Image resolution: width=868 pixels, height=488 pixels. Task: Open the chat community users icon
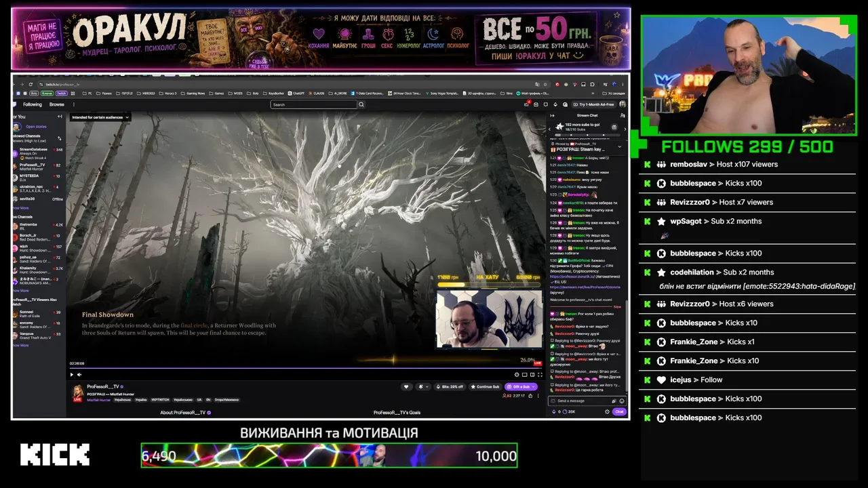pyautogui.click(x=622, y=115)
